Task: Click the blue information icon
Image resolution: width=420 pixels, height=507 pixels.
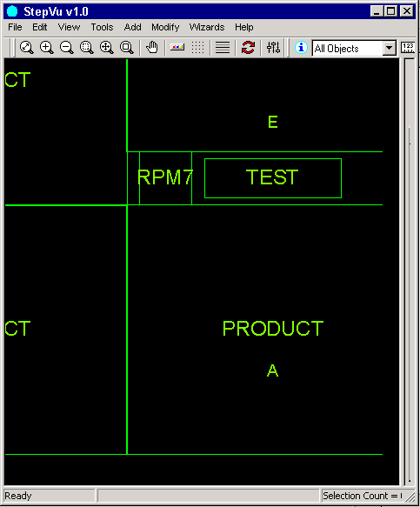Action: point(301,48)
